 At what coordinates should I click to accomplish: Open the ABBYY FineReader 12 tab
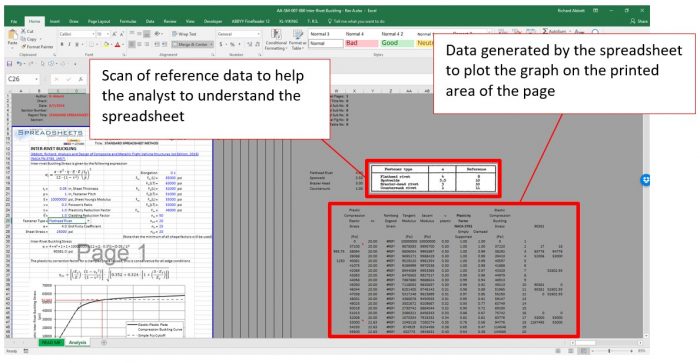click(250, 21)
